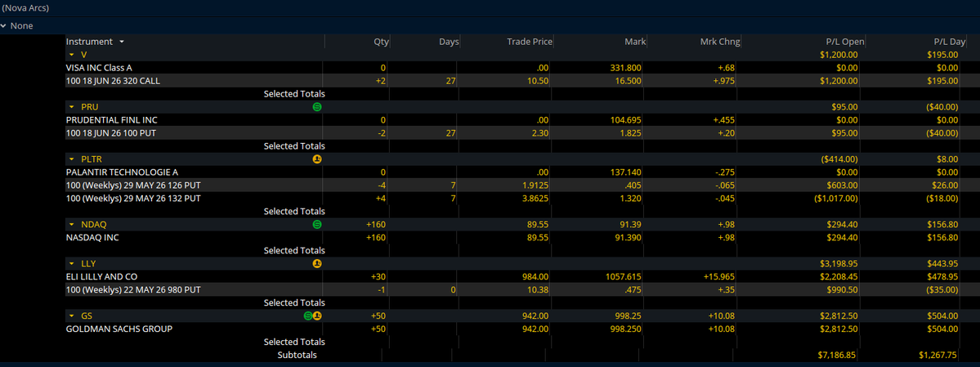Click the green circle icon on NDAQ row
The height and width of the screenshot is (367, 980).
click(x=317, y=224)
